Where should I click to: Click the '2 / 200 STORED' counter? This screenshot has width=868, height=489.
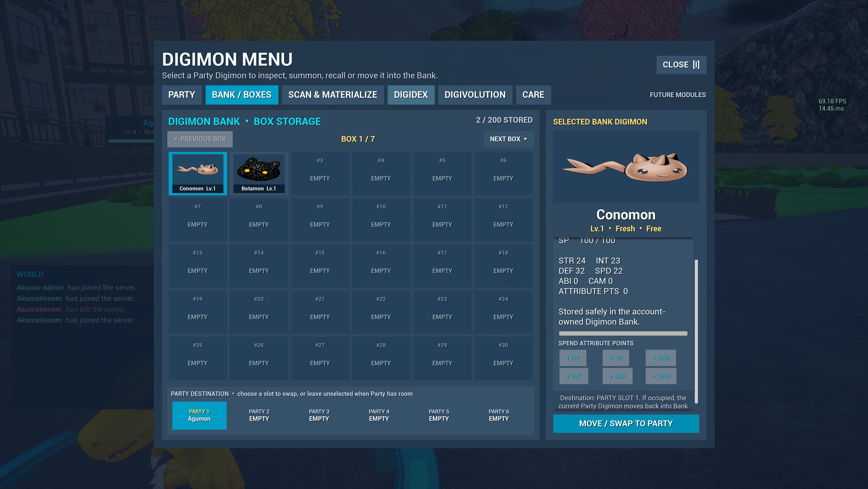click(504, 120)
